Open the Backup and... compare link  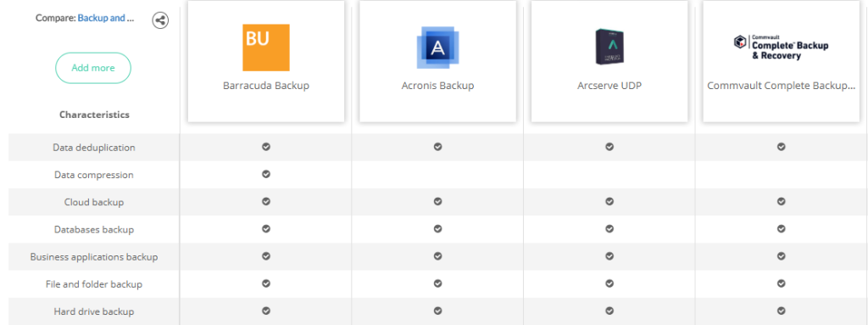coord(106,18)
